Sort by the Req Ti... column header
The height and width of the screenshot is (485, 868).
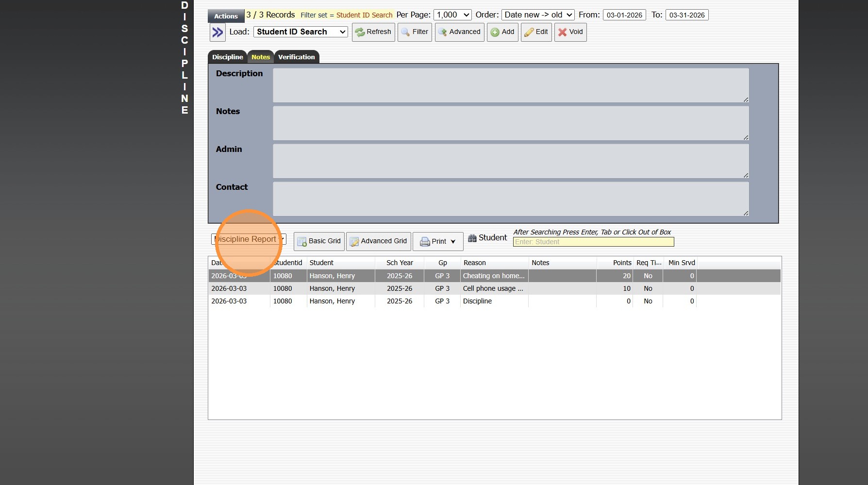point(648,263)
